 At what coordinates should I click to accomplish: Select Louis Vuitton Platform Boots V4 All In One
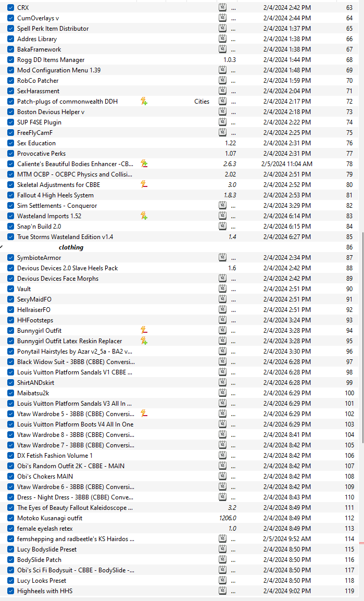(x=76, y=424)
